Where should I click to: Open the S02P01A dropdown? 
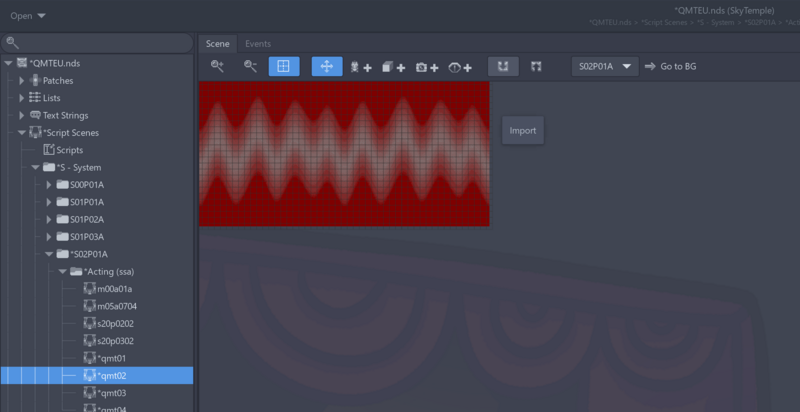coord(605,66)
